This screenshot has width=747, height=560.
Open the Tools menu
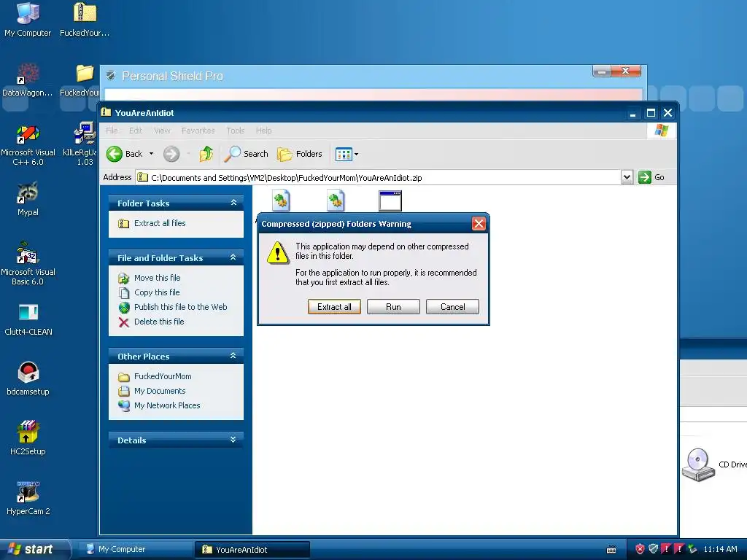click(x=236, y=131)
